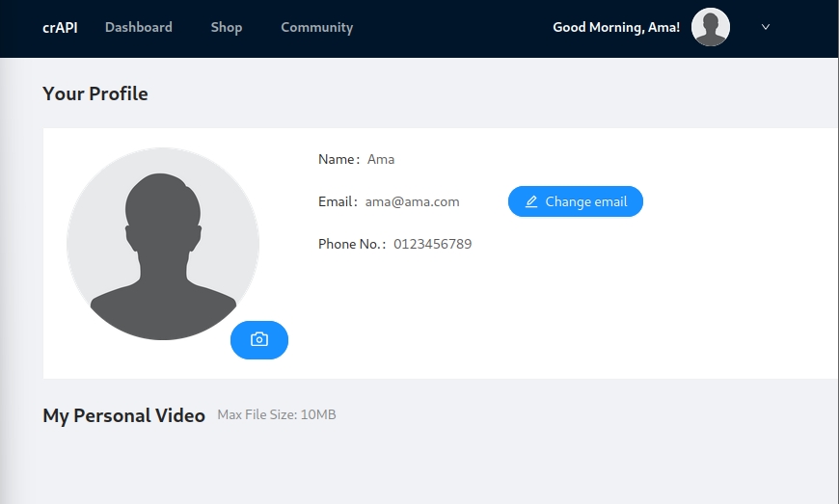Open the Dashboard menu item
This screenshot has width=839, height=504.
click(x=138, y=27)
